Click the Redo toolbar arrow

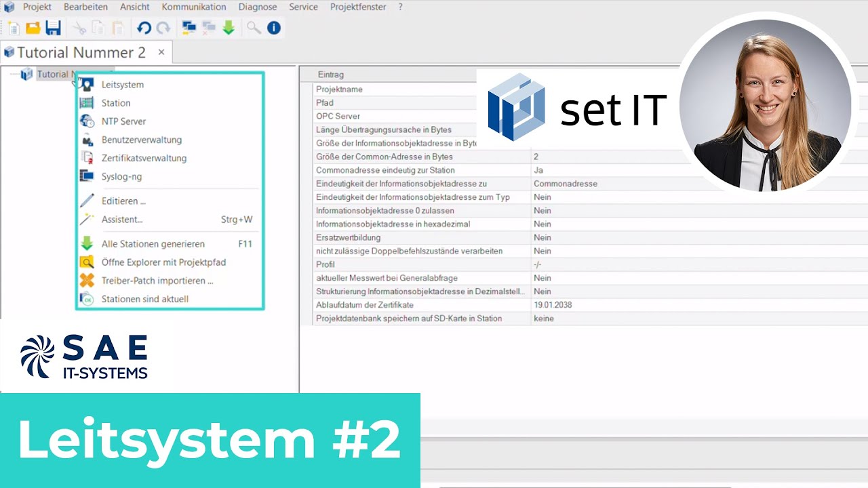tap(163, 28)
